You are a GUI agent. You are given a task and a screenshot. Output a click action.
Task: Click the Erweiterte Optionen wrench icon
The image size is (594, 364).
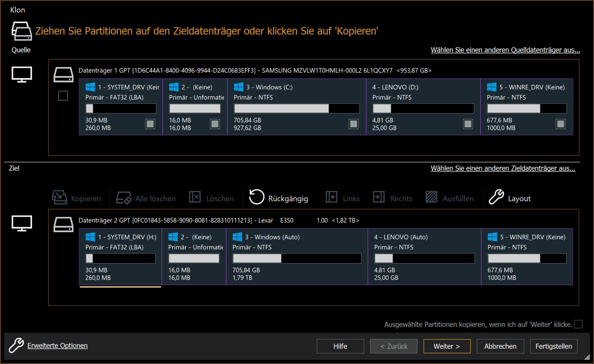point(16,345)
